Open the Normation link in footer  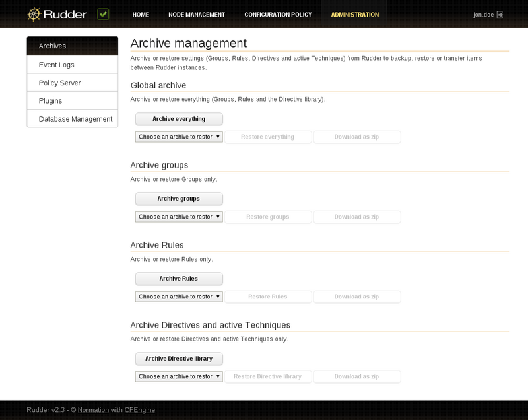click(x=93, y=410)
